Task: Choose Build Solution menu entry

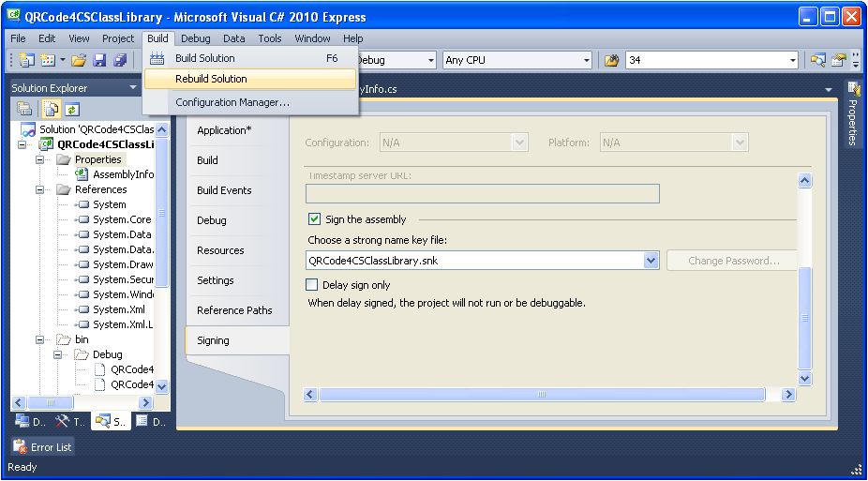Action: 249,58
